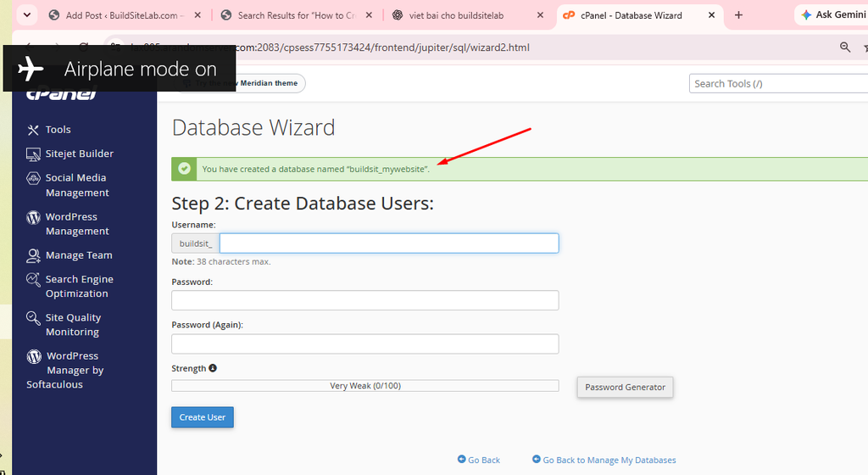The height and width of the screenshot is (475, 868).
Task: Close the cPanel Database Wizard tab
Action: [712, 15]
